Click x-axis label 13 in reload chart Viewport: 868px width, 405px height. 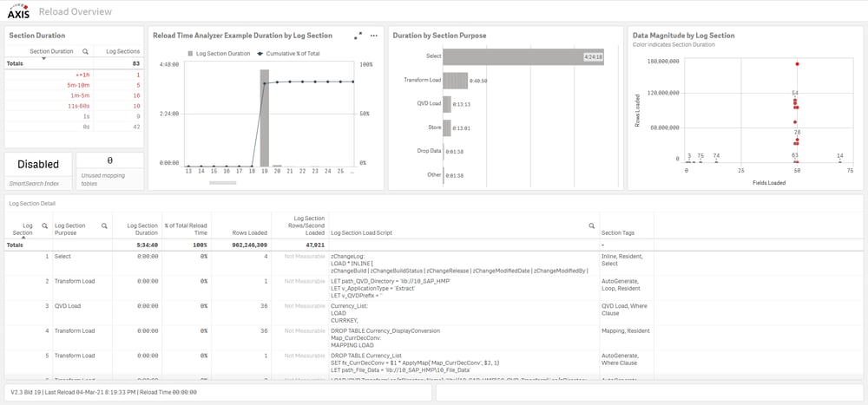tap(188, 172)
